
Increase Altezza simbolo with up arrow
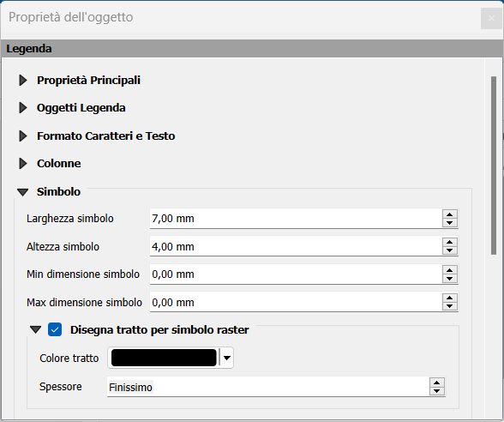tap(450, 242)
